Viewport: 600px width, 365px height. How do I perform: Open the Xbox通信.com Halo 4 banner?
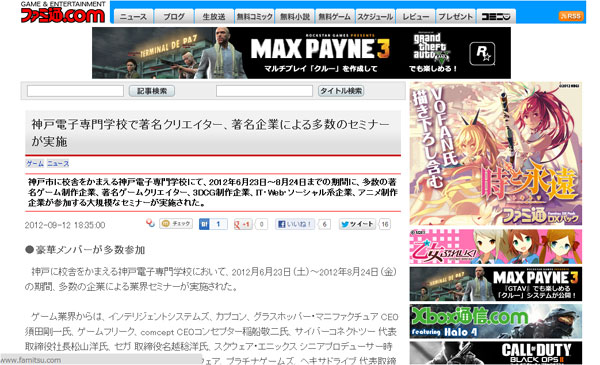point(496,321)
